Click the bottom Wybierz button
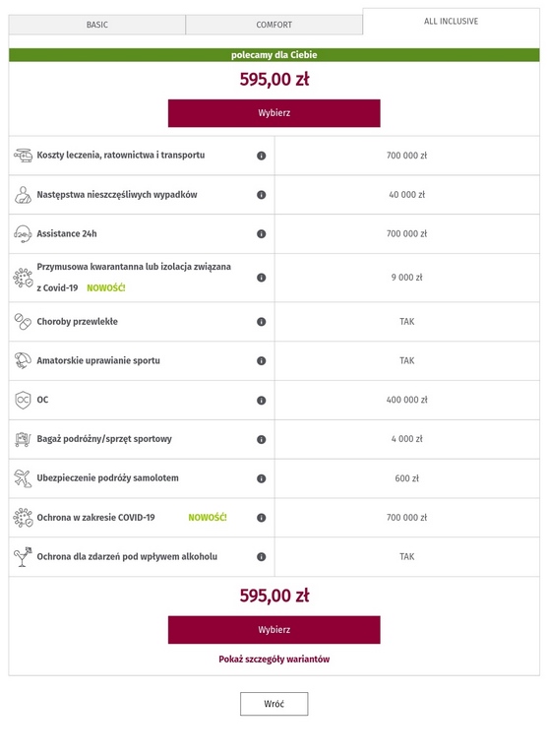Viewport: 548px width, 756px height. point(274,630)
